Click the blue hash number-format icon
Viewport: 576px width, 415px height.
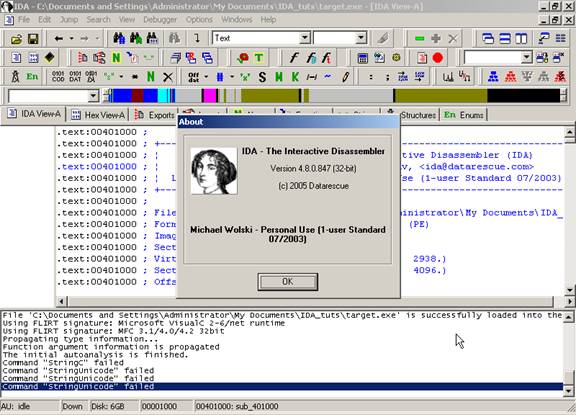(x=220, y=77)
